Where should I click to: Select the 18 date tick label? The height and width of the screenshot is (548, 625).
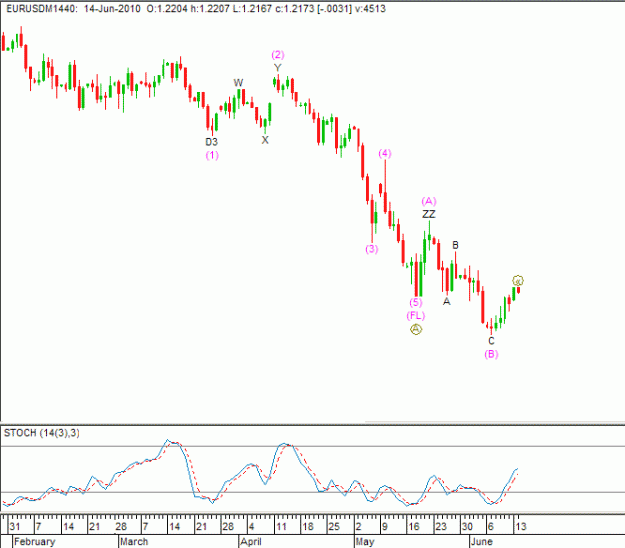coord(308,526)
